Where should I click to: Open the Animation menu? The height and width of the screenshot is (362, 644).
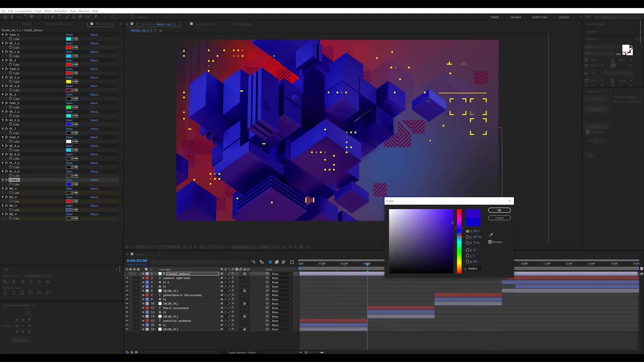60,11
